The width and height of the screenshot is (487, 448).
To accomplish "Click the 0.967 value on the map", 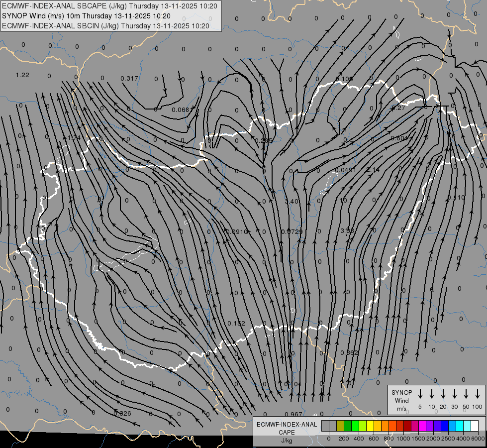I will tap(293, 415).
